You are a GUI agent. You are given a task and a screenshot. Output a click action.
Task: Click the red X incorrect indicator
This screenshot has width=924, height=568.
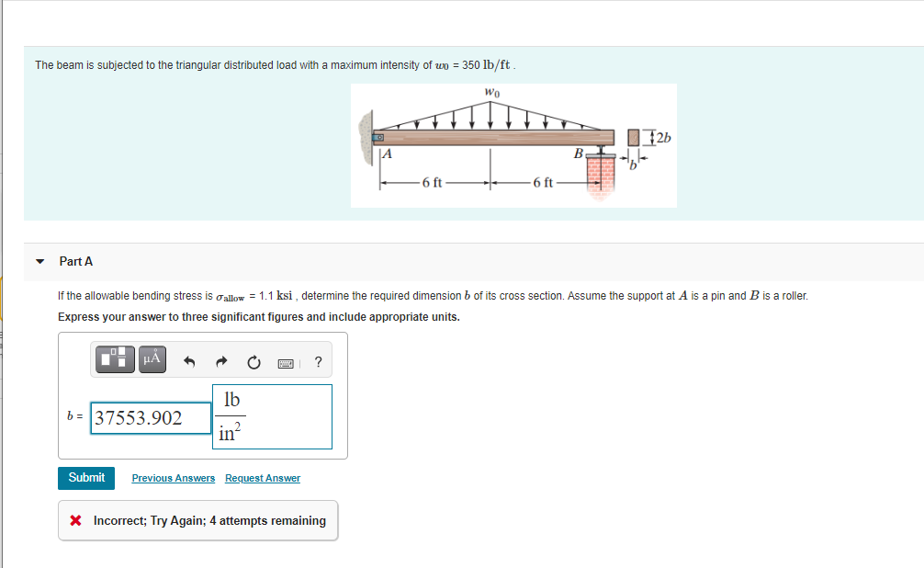77,520
